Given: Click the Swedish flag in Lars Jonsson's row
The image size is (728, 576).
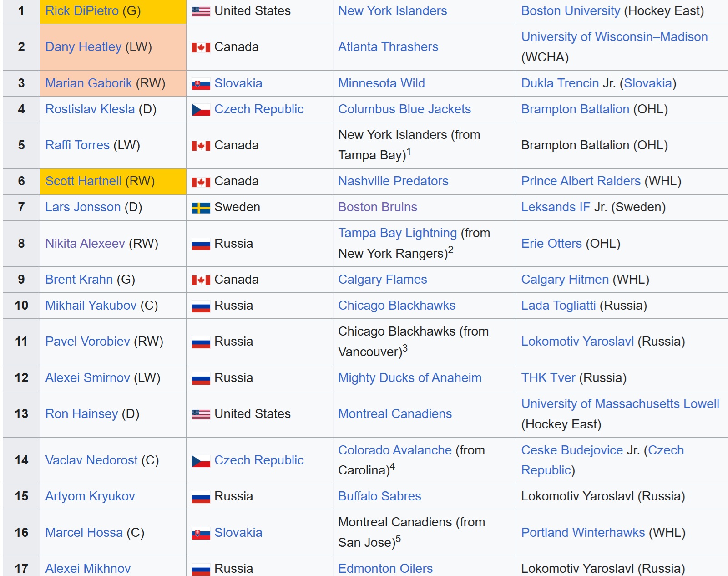Looking at the screenshot, I should (x=201, y=208).
